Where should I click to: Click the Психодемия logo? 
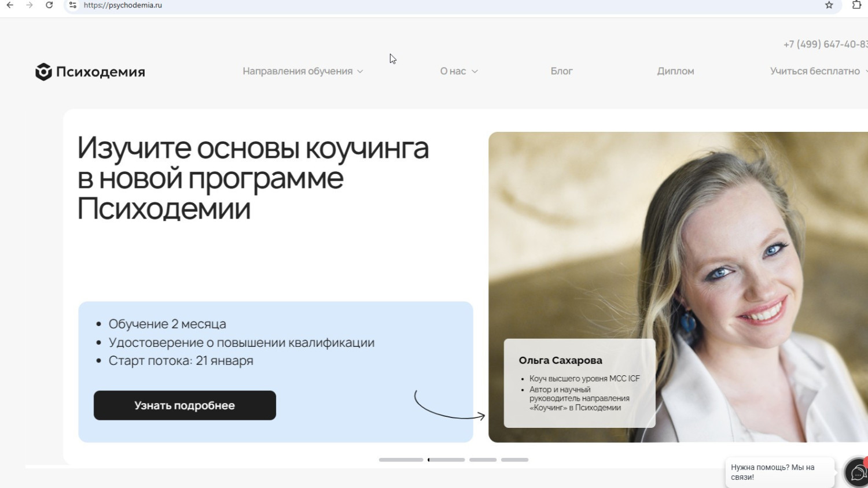tap(90, 72)
